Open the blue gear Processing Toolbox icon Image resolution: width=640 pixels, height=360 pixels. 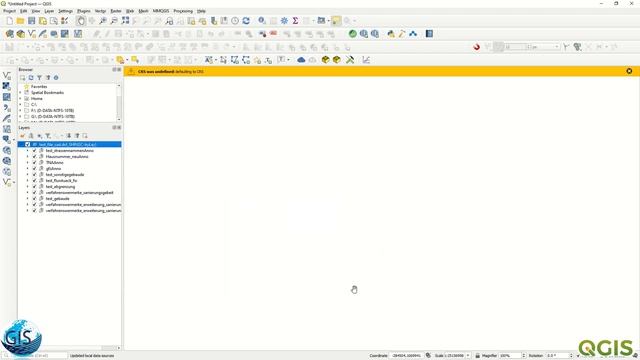tap(284, 21)
